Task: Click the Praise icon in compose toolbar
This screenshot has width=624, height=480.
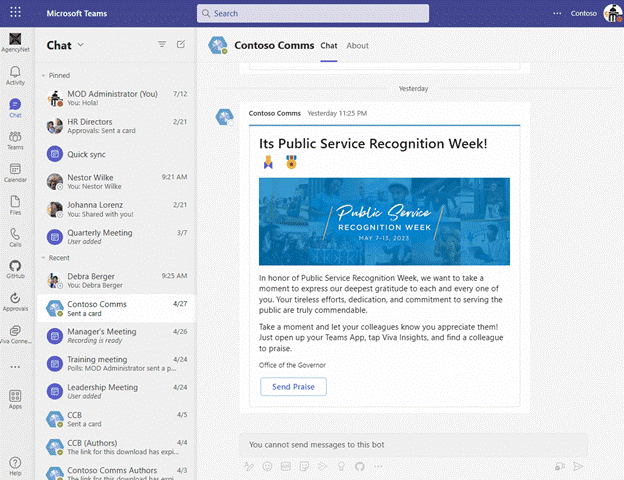Action: [341, 466]
